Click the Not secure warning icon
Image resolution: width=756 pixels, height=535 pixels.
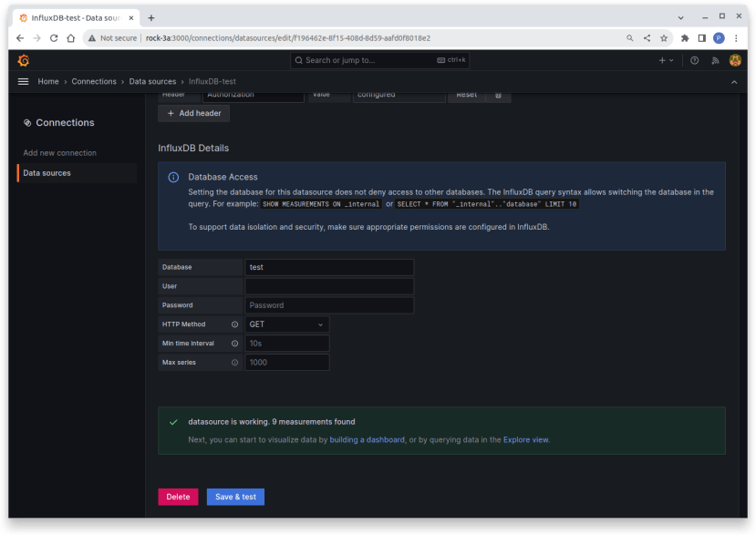(x=92, y=38)
